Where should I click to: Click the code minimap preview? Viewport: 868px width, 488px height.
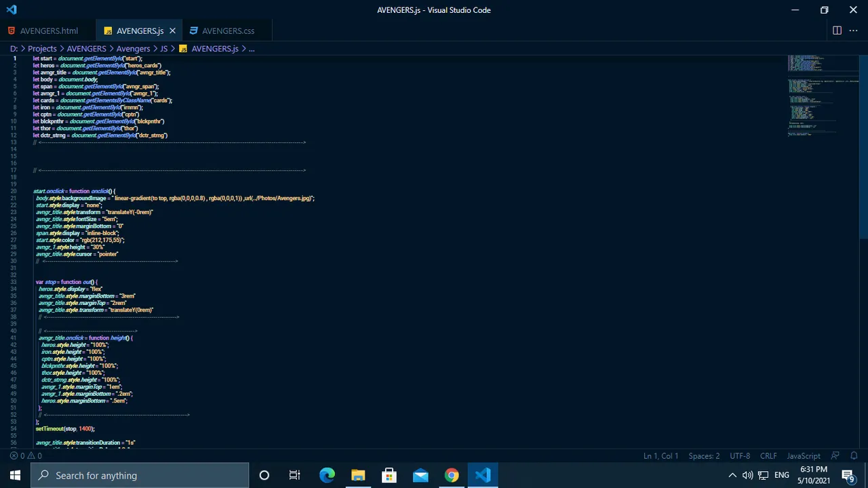click(823, 95)
